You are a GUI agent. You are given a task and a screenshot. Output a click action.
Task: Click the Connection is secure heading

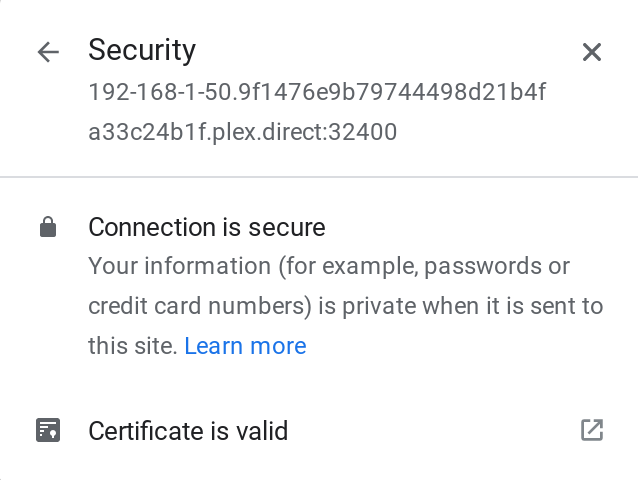207,227
